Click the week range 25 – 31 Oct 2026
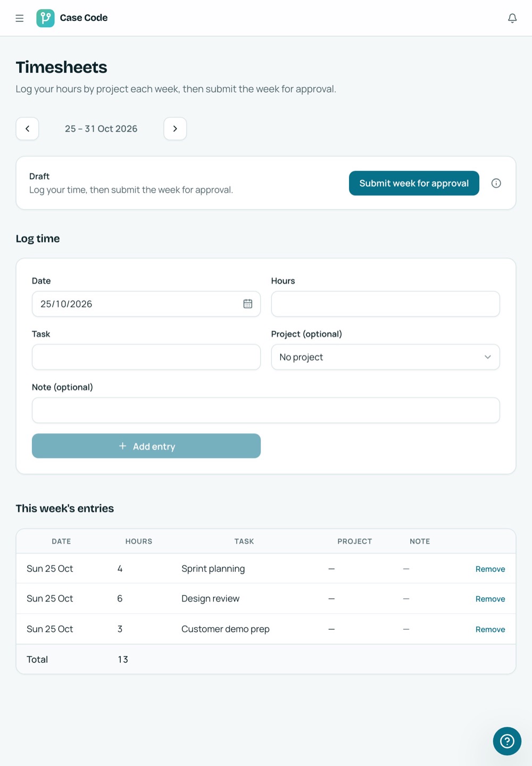532x766 pixels. pos(101,129)
